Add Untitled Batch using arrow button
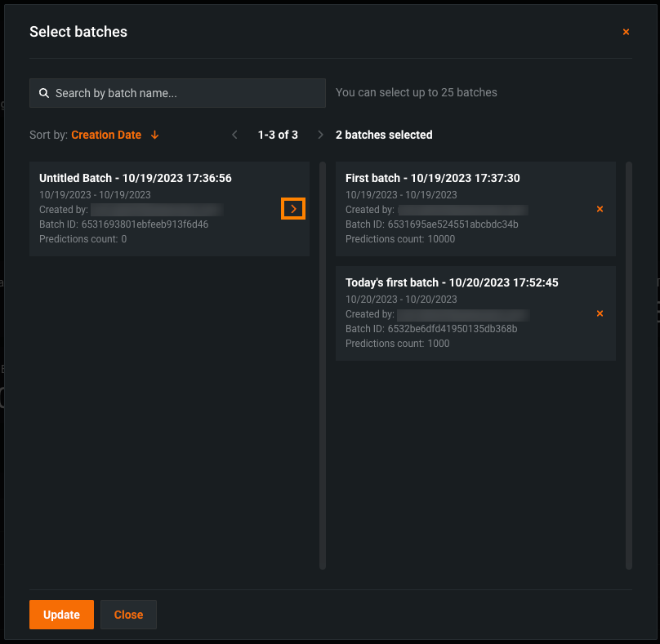Screen dimensions: 660x644 (293, 209)
